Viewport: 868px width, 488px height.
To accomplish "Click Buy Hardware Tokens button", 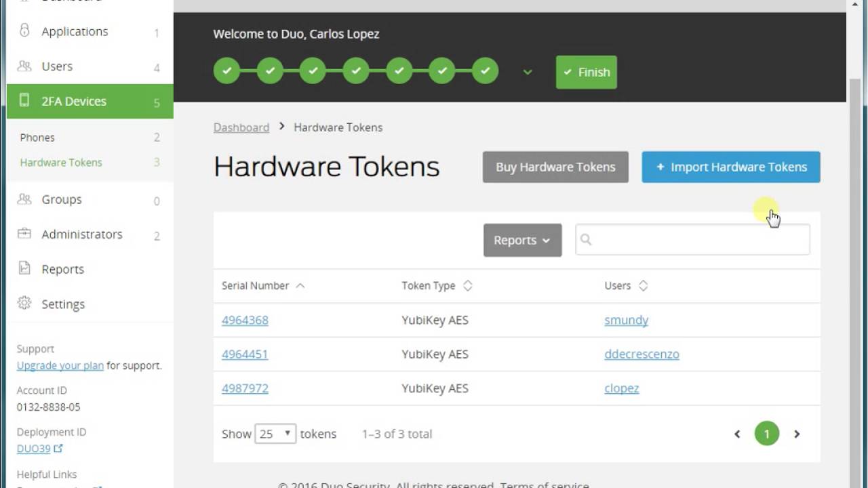I will click(555, 167).
